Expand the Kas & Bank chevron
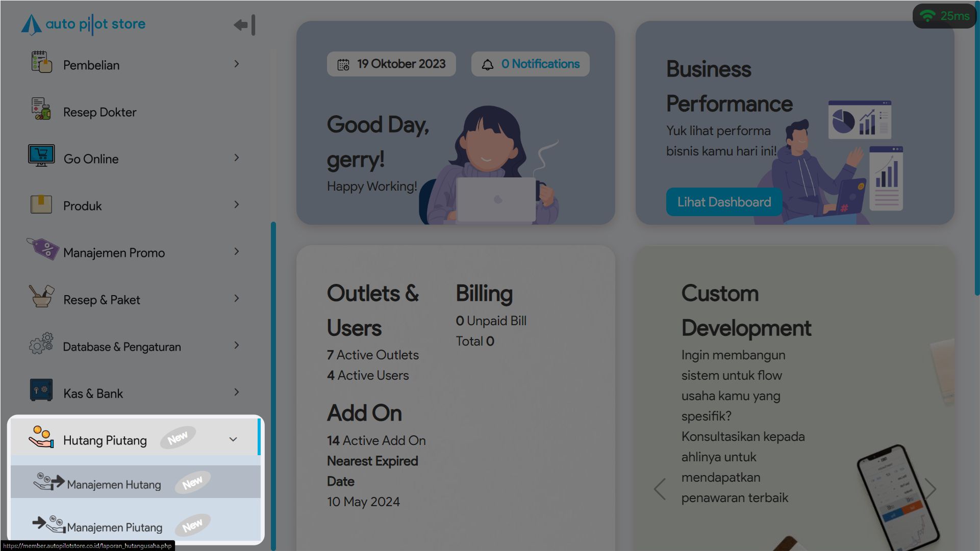980x551 pixels. [237, 392]
